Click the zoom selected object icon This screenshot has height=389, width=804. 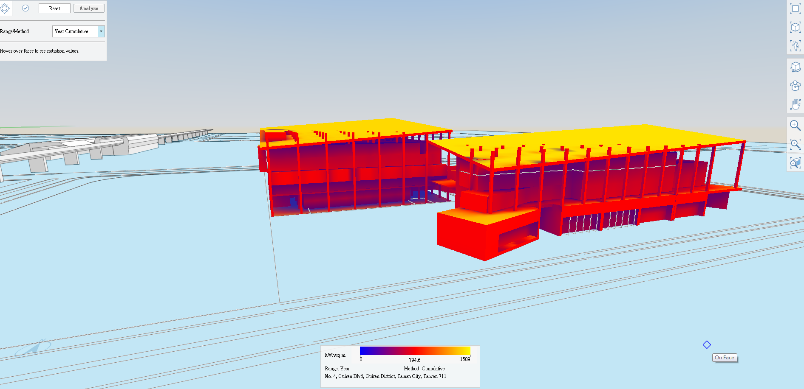coord(795,27)
